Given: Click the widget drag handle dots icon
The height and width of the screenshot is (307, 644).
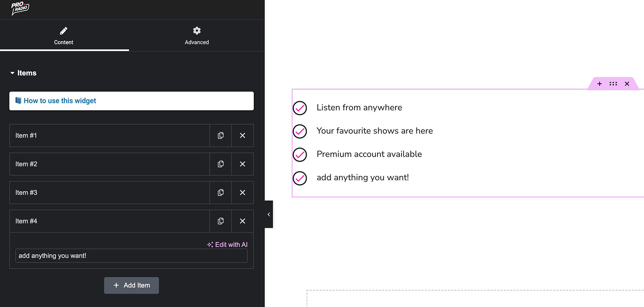Looking at the screenshot, I should click(x=613, y=84).
